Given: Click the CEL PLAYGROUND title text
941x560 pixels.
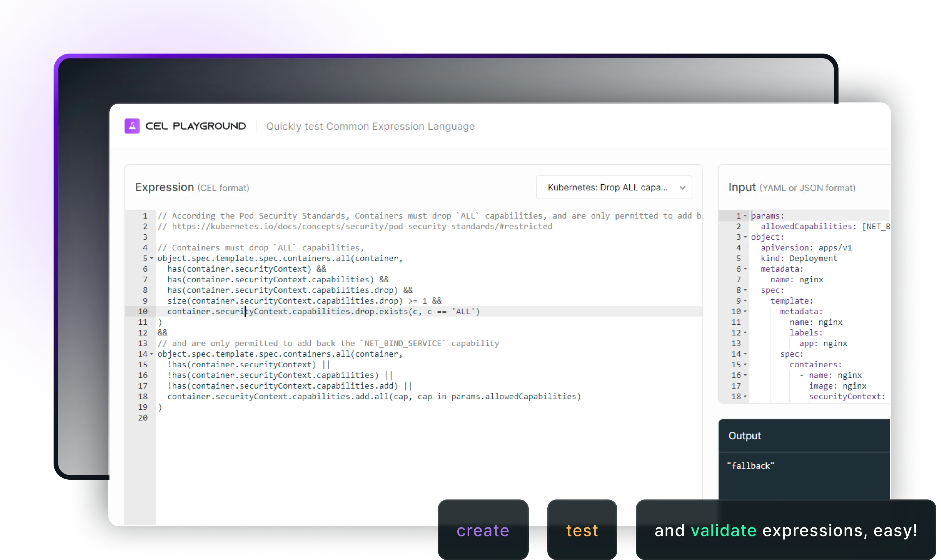Looking at the screenshot, I should [196, 126].
